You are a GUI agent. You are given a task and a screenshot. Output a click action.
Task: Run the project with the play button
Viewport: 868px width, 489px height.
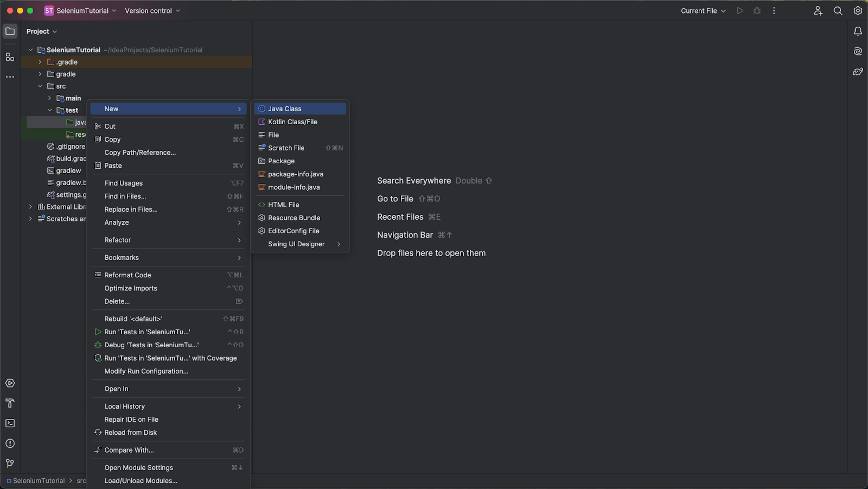(x=739, y=10)
